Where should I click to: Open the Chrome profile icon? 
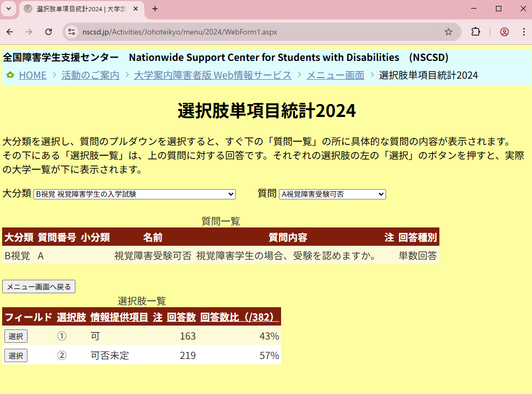504,32
